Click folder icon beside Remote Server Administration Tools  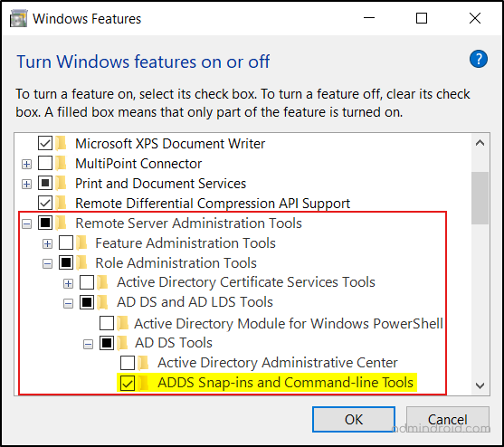[x=61, y=223]
